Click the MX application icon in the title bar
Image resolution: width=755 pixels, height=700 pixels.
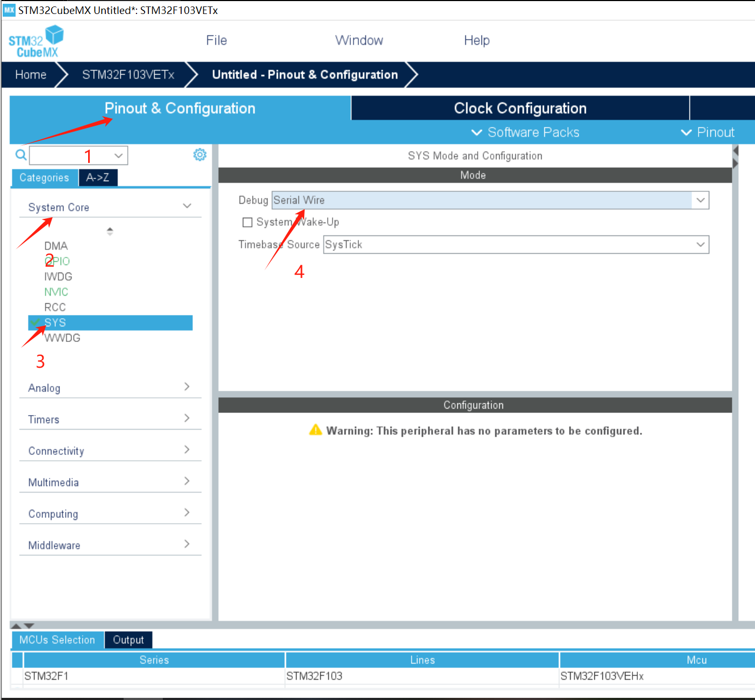pyautogui.click(x=9, y=10)
